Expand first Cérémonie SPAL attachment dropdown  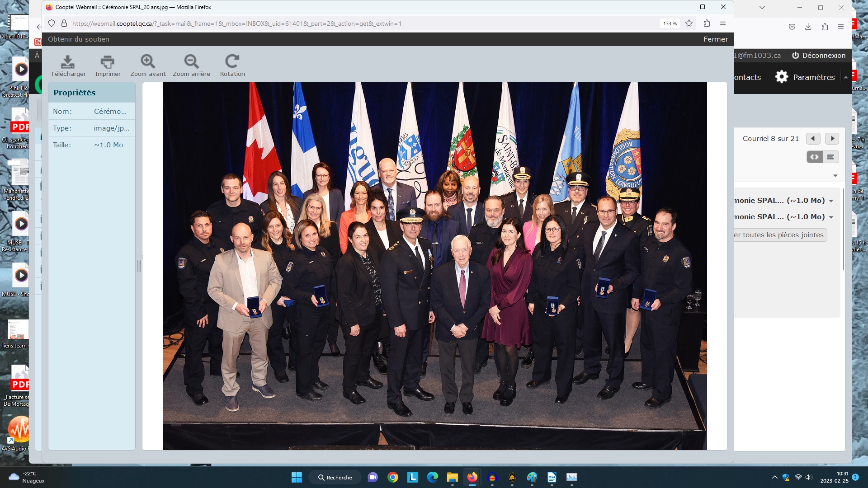tap(831, 201)
